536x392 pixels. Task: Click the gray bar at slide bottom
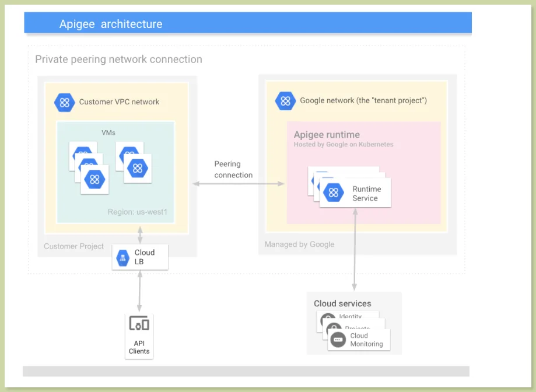[x=246, y=371]
